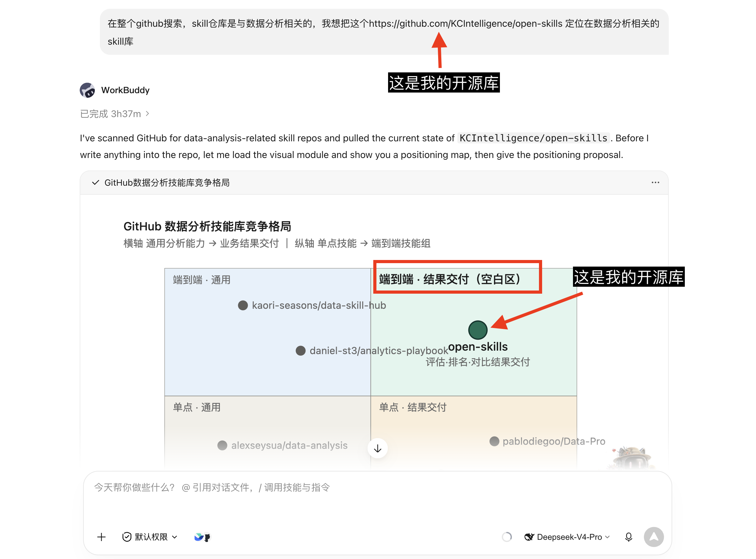Click the 单点 · 通用 quadrant label

(196, 407)
